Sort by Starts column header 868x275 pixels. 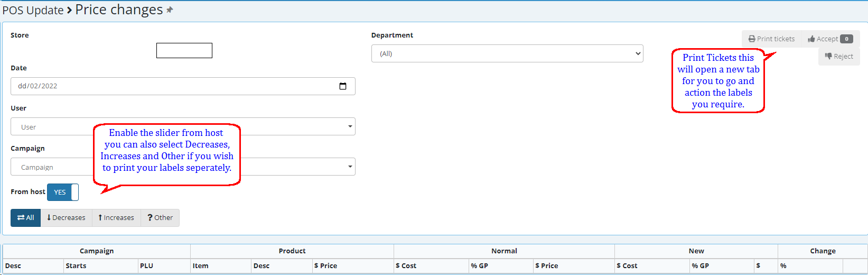click(76, 266)
